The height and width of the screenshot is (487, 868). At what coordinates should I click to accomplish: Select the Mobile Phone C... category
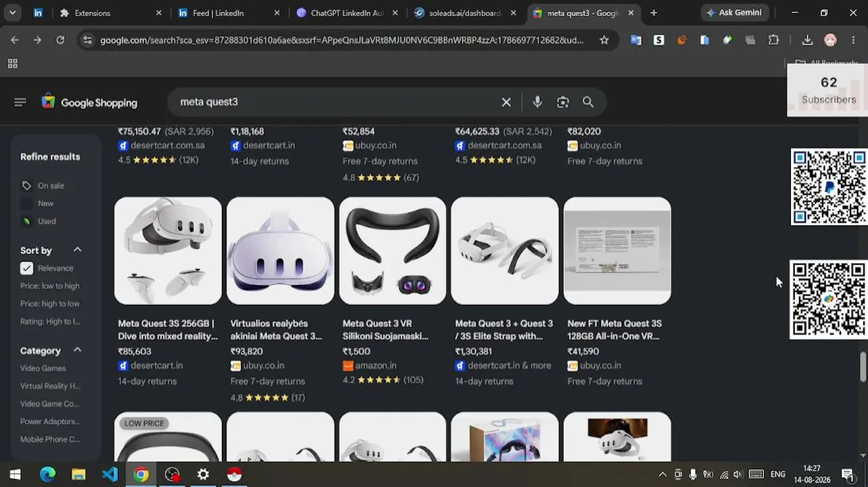pyautogui.click(x=50, y=439)
